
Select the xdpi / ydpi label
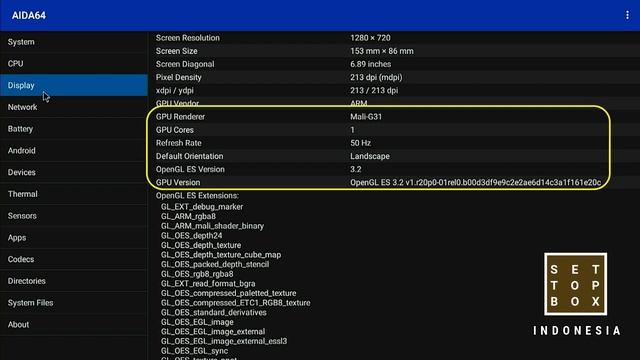pos(175,91)
